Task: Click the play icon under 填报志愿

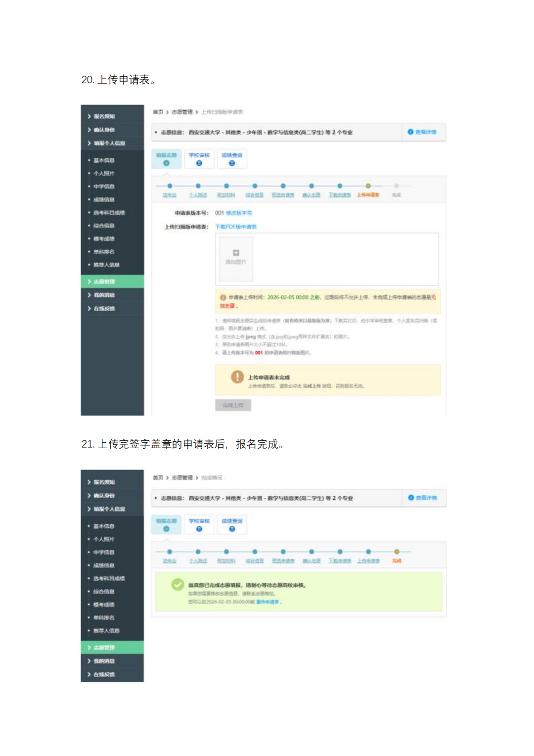Action: [166, 162]
